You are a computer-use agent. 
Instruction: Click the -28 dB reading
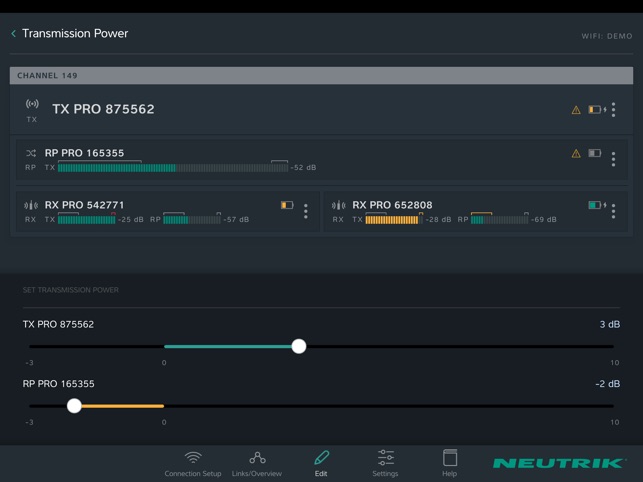click(438, 219)
